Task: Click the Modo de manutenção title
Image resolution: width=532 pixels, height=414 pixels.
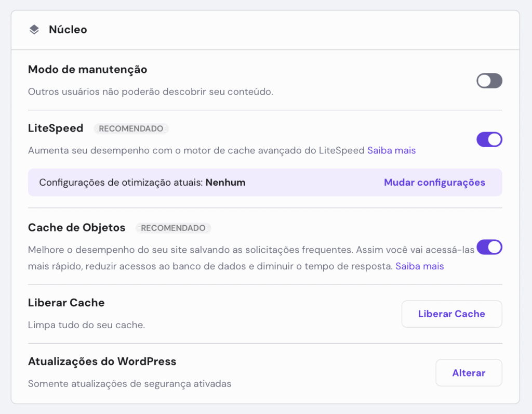Action: tap(87, 69)
